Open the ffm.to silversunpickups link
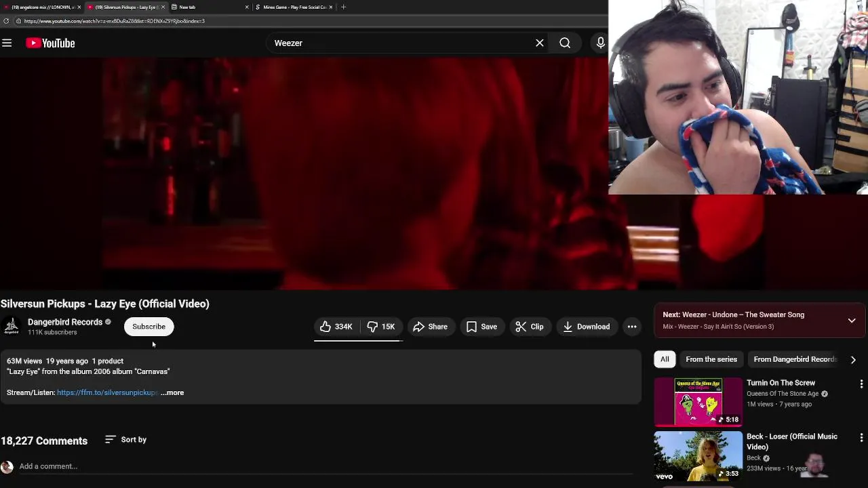 click(107, 392)
